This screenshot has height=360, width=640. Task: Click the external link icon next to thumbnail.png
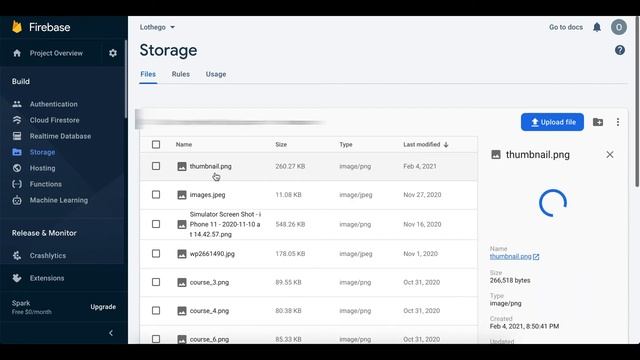(x=536, y=257)
